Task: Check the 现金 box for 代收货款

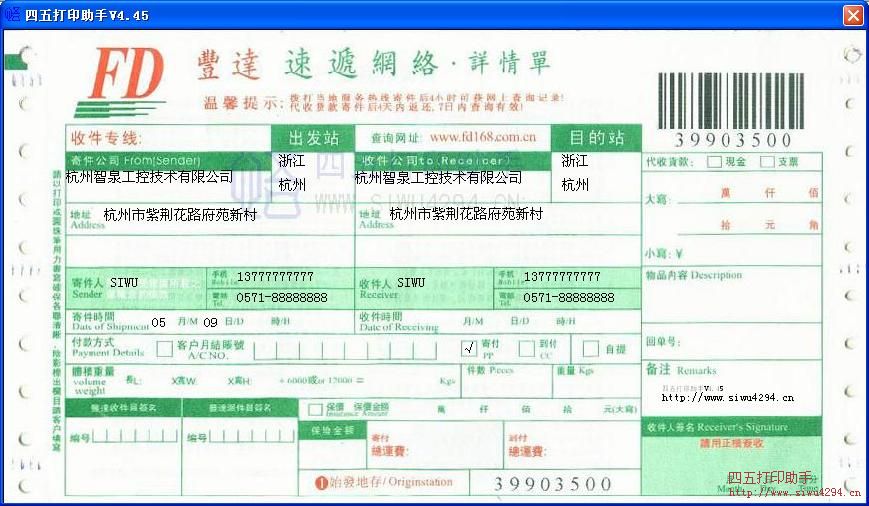Action: pos(714,162)
